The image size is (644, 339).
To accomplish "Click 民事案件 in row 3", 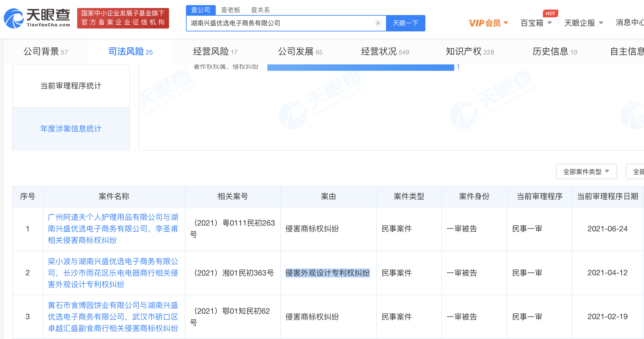I will [x=397, y=317].
